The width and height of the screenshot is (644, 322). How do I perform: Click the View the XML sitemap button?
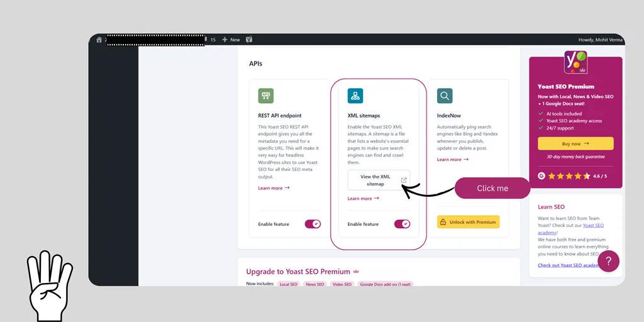(x=379, y=180)
